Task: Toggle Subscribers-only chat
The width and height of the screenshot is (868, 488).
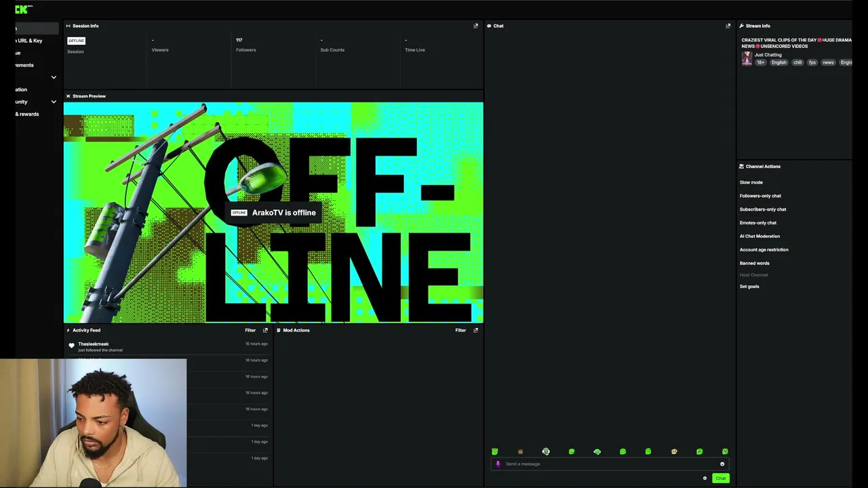Action: pyautogui.click(x=763, y=209)
